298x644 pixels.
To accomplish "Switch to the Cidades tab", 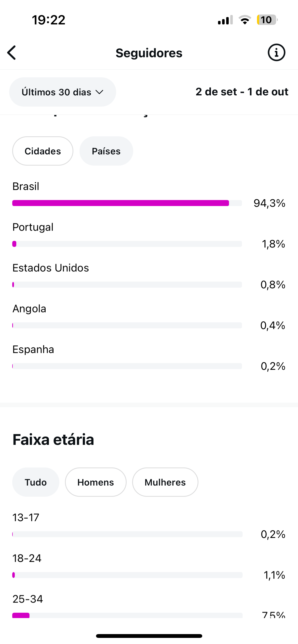I will tap(43, 151).
